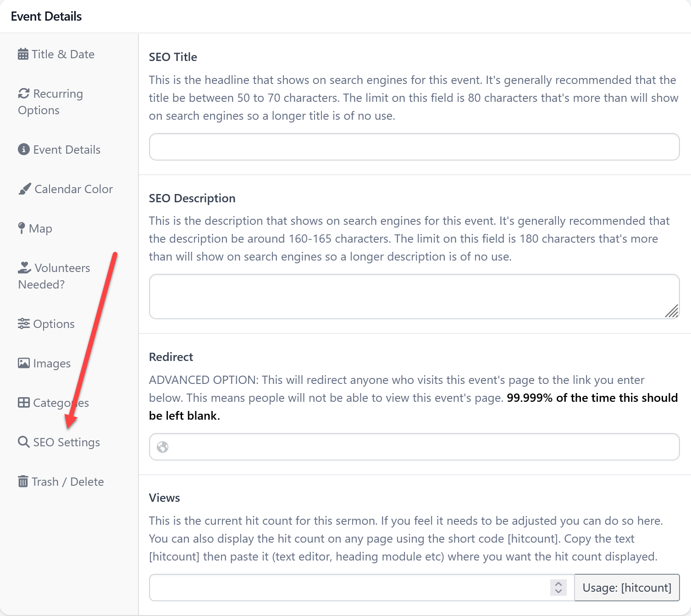Click the grid icon beside Categories
Image resolution: width=691 pixels, height=616 pixels.
pyautogui.click(x=24, y=403)
